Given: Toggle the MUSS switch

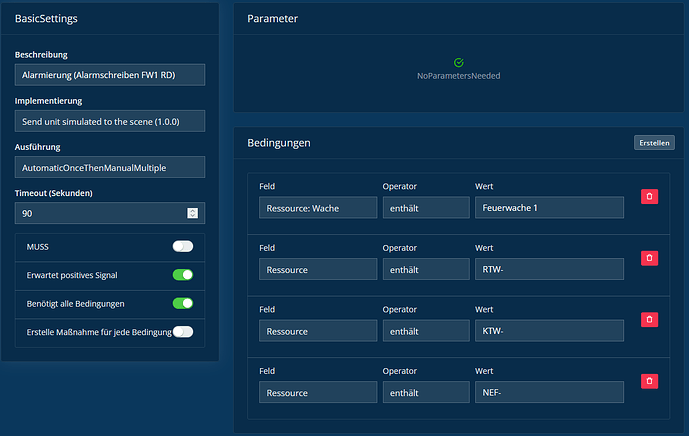Looking at the screenshot, I should tap(183, 246).
